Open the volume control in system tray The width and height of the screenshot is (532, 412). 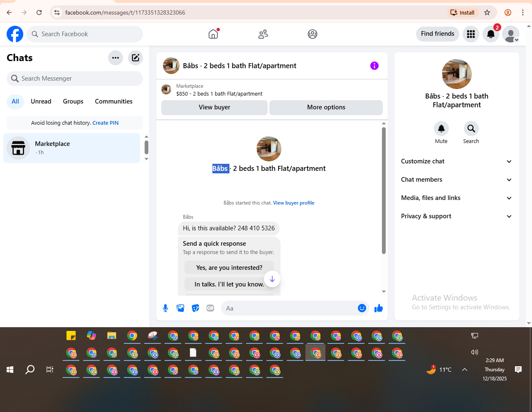pos(475,352)
